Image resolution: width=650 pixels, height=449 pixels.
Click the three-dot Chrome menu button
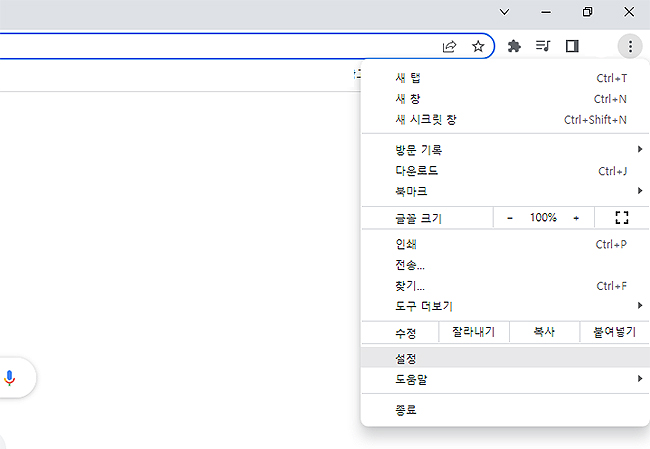point(630,46)
